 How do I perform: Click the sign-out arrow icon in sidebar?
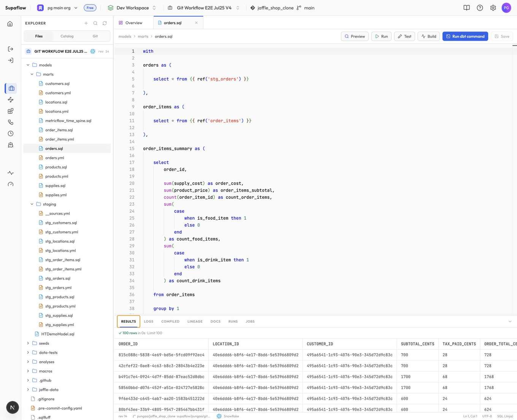(x=11, y=49)
